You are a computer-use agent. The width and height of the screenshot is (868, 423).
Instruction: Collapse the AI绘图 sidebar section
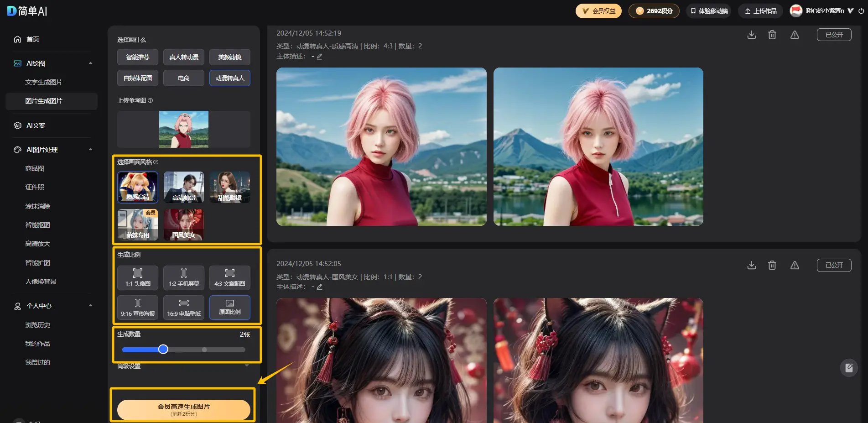tap(90, 63)
